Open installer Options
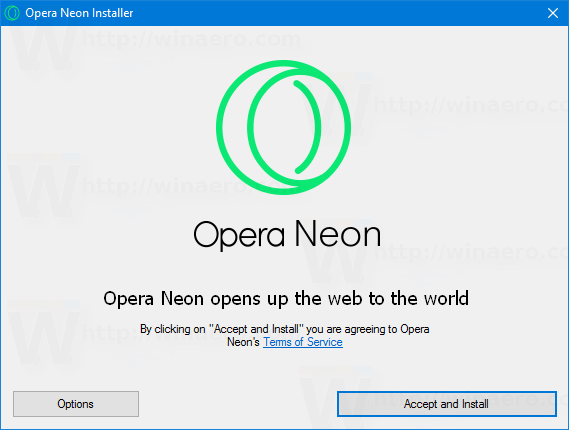Image resolution: width=569 pixels, height=430 pixels. 76,404
